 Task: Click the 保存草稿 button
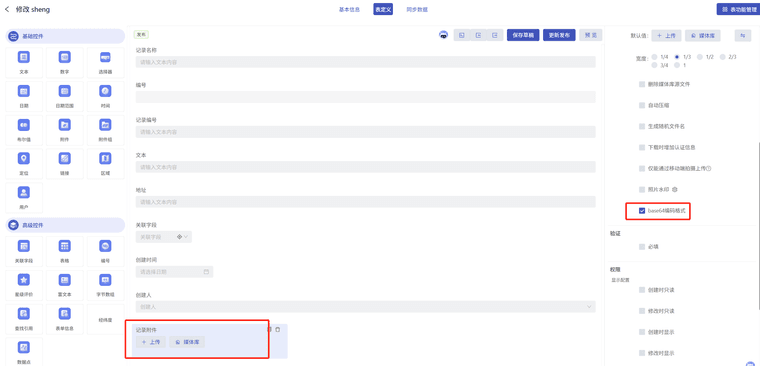click(x=523, y=35)
